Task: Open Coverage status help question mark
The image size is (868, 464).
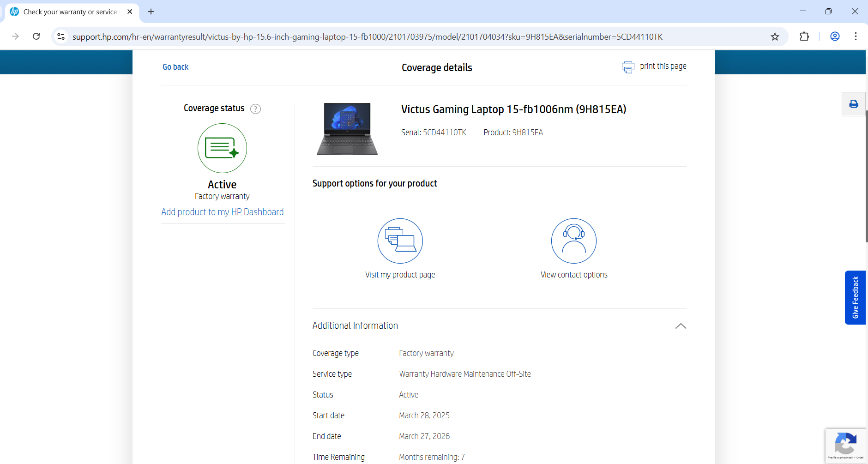Action: [255, 109]
